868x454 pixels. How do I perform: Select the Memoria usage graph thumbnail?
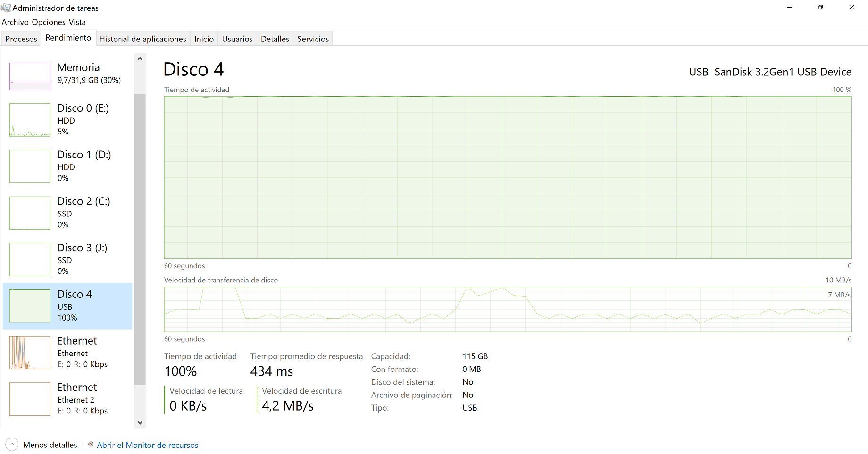tap(30, 76)
